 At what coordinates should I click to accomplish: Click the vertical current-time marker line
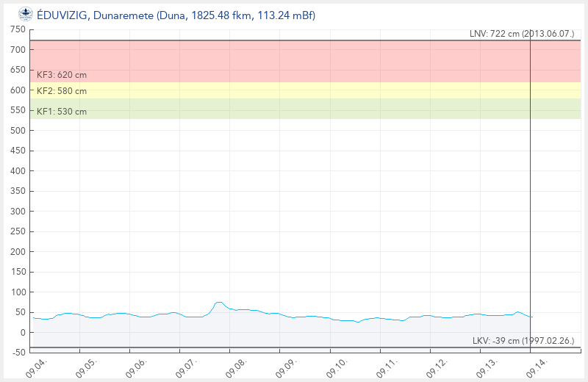click(x=530, y=191)
